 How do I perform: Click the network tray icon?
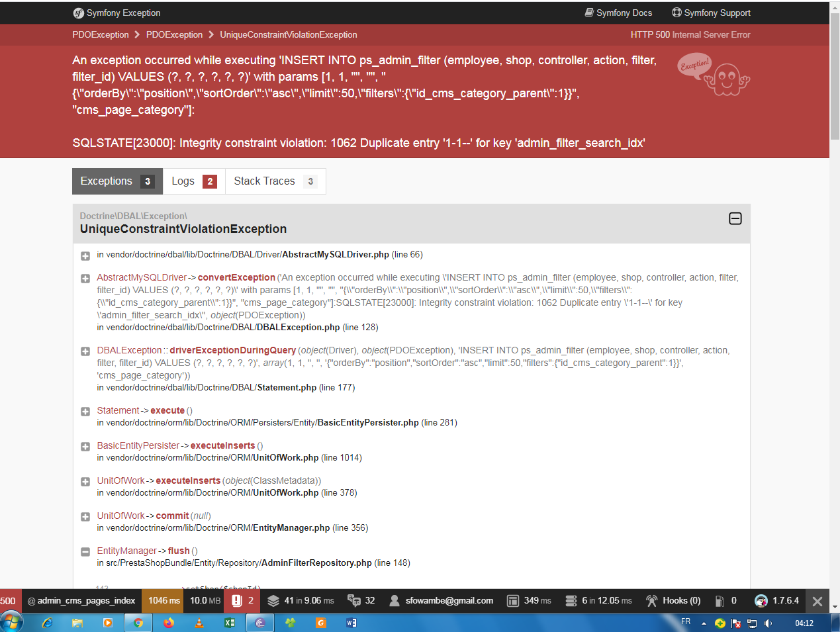click(752, 623)
